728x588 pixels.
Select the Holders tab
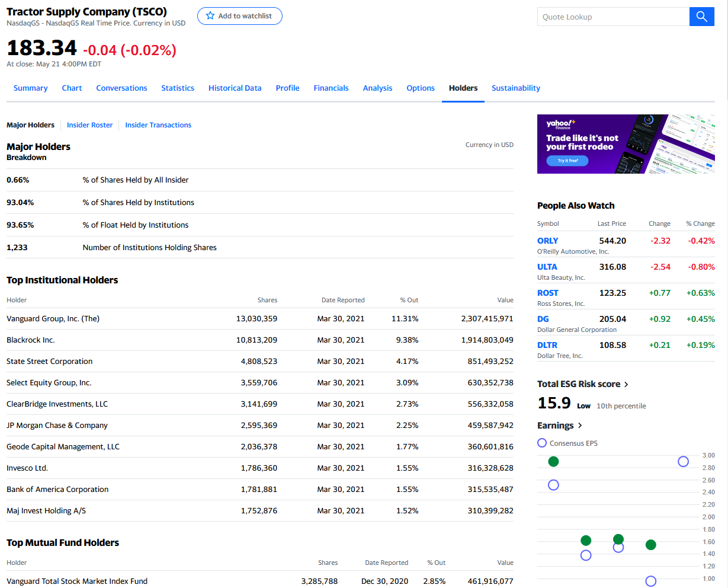click(463, 88)
